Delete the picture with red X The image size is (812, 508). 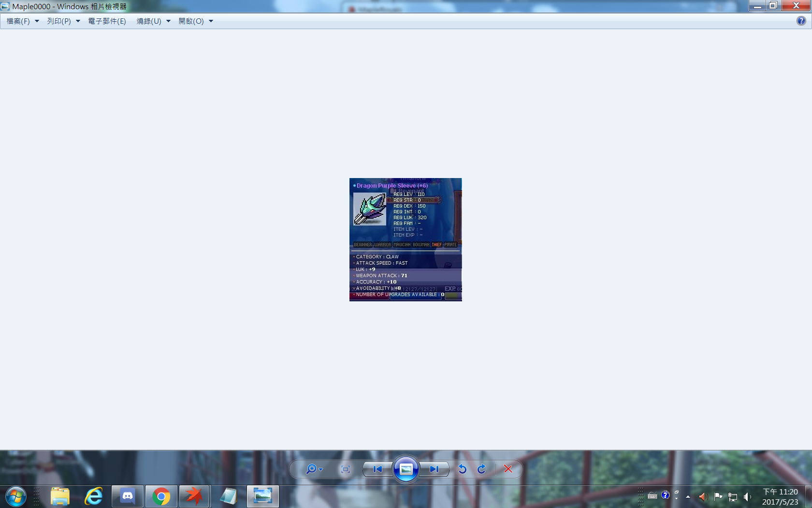508,469
